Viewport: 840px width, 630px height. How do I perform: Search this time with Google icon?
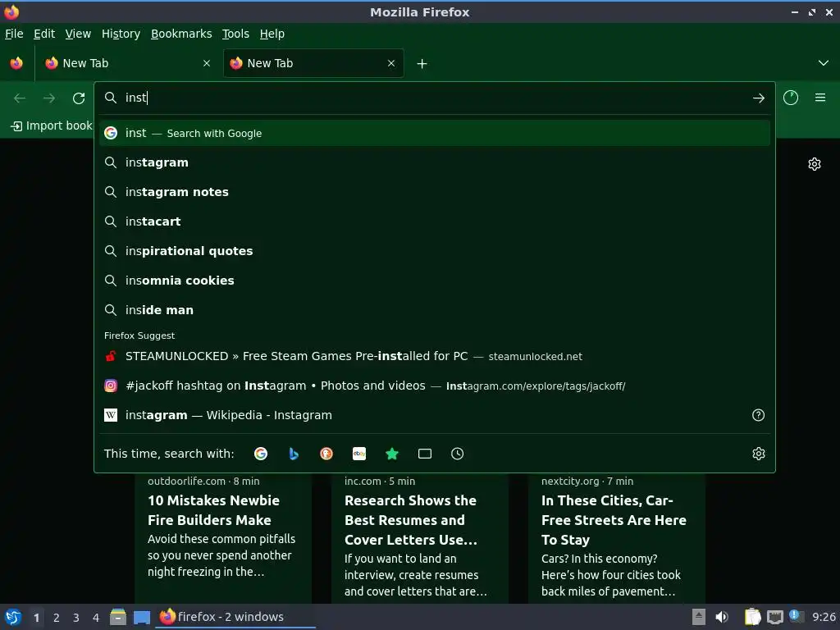pos(261,454)
